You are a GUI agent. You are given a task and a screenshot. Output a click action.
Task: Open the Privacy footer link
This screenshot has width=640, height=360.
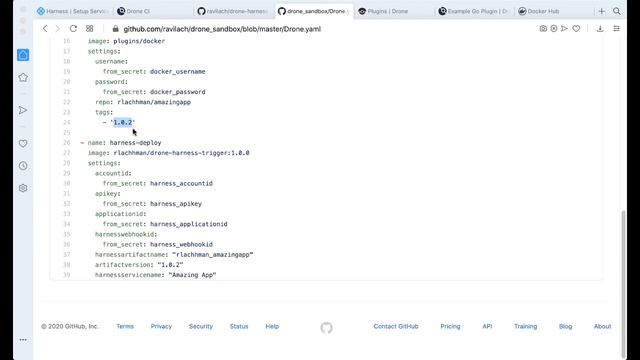coord(161,327)
